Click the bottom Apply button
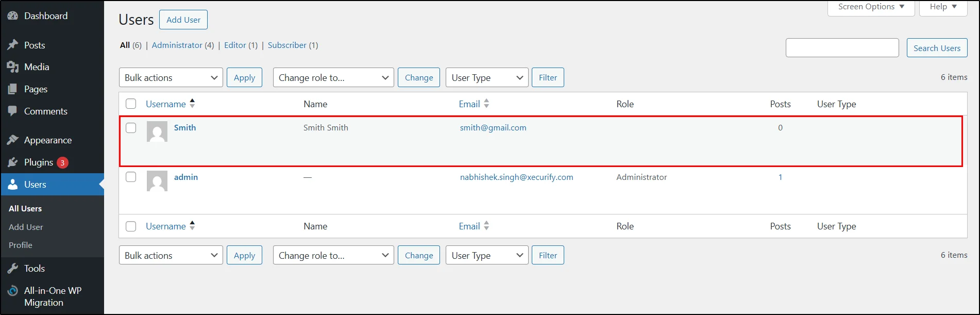 click(244, 255)
